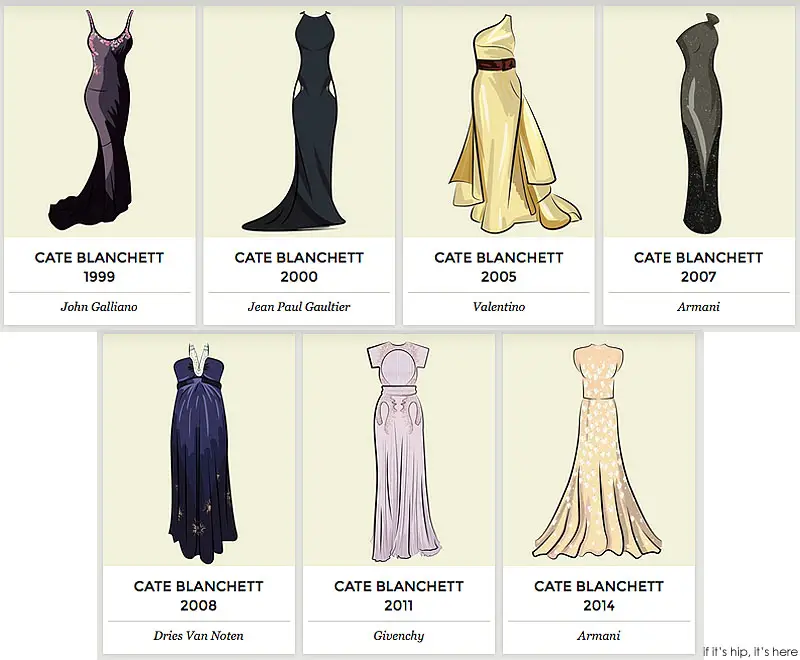Image resolution: width=800 pixels, height=660 pixels.
Task: Click the 2014 peach Armani gown illustration
Action: (x=597, y=452)
